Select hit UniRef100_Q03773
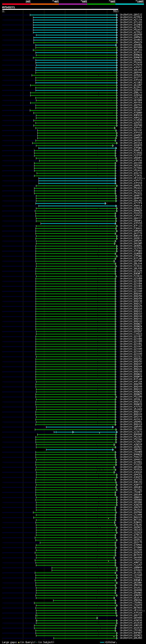146x644 pixels. 131,77
